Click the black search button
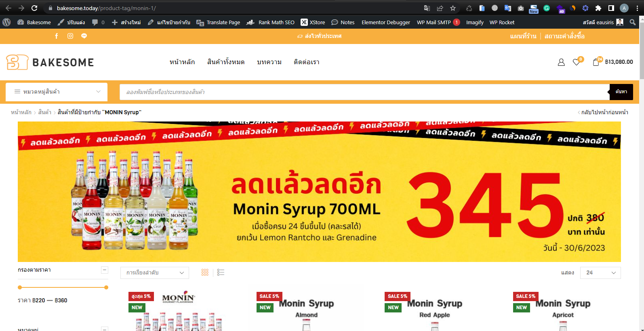 point(621,92)
